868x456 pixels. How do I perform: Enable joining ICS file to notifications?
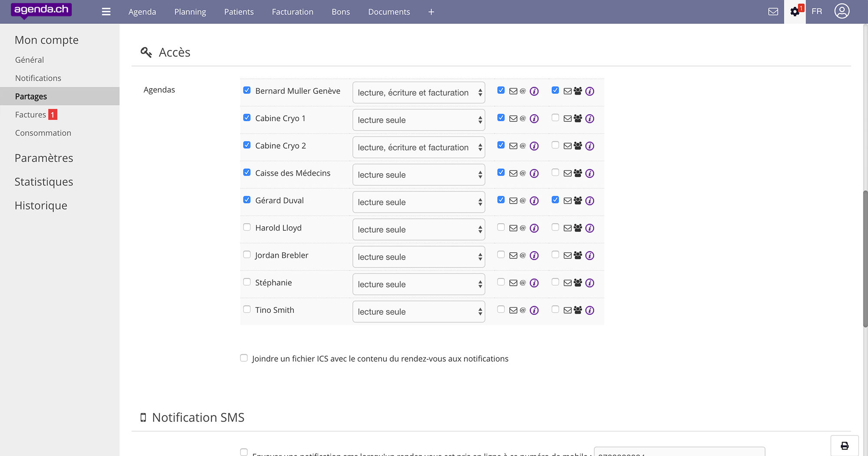tap(244, 358)
